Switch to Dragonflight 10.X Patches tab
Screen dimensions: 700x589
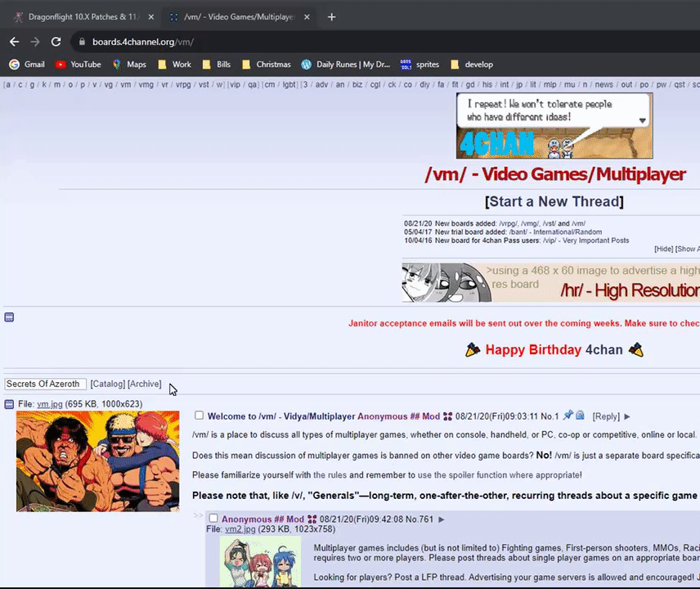tap(83, 17)
